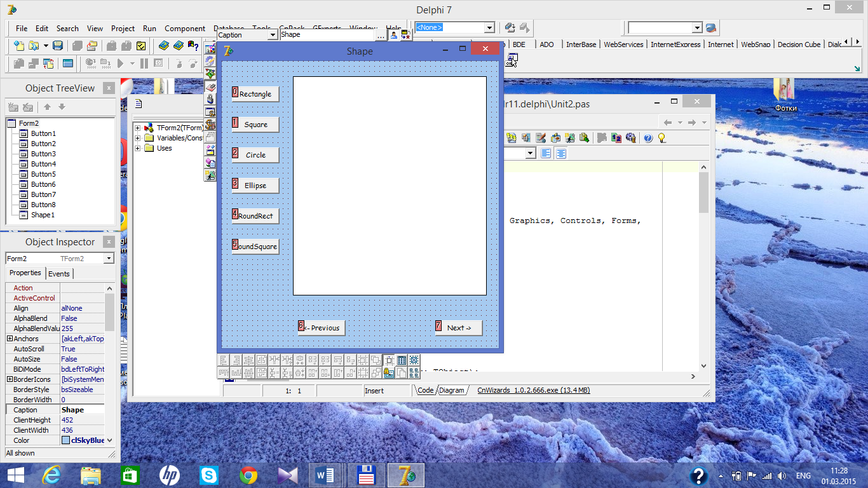Viewport: 868px width, 488px height.
Task: Click the gear icon in editor toolbar
Action: coord(631,138)
